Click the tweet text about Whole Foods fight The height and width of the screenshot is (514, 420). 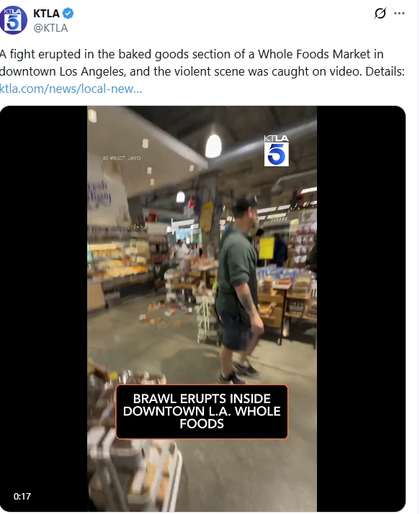(202, 63)
